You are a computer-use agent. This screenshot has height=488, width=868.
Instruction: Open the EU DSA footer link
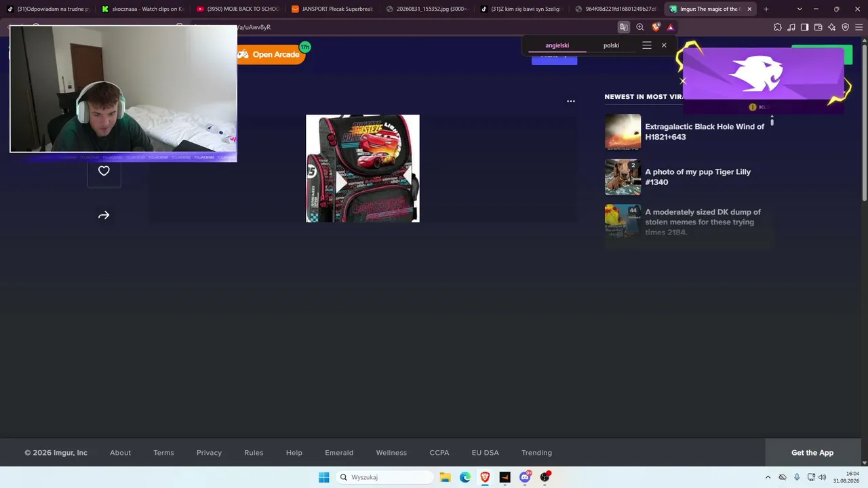tap(486, 453)
